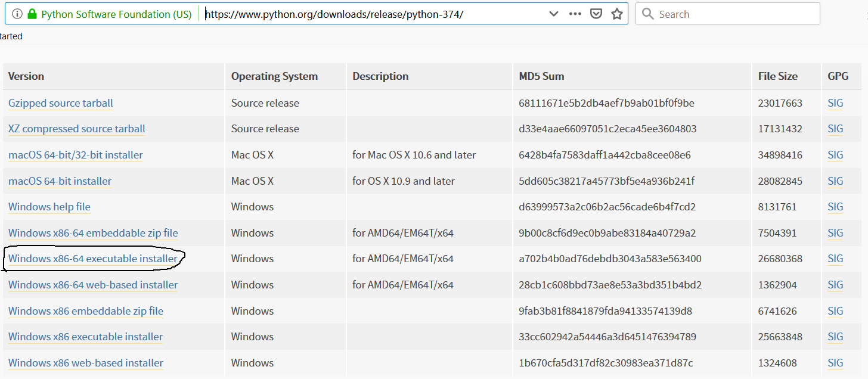Open SIG link for Gzipped source tarball

(x=835, y=103)
